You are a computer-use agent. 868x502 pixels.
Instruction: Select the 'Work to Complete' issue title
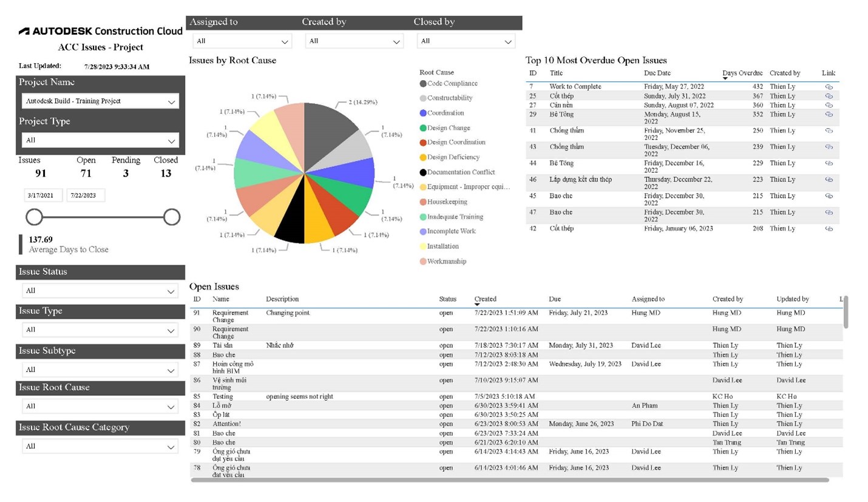coord(575,87)
